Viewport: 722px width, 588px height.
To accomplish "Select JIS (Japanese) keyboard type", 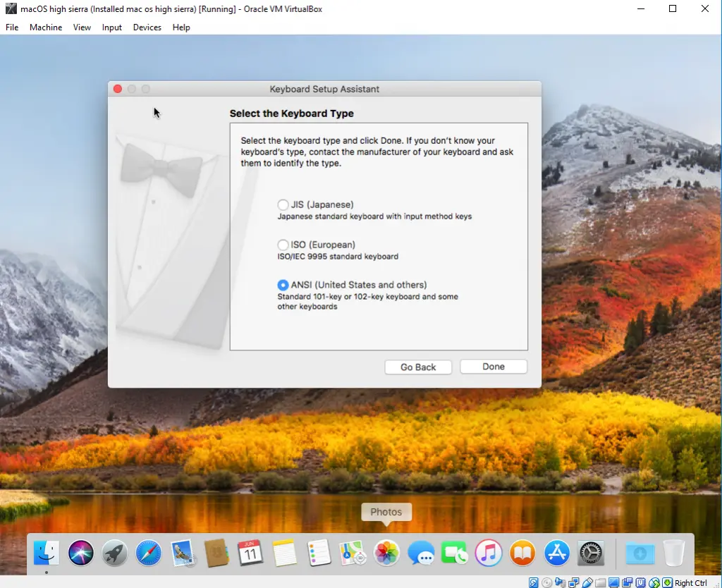I will [x=283, y=204].
